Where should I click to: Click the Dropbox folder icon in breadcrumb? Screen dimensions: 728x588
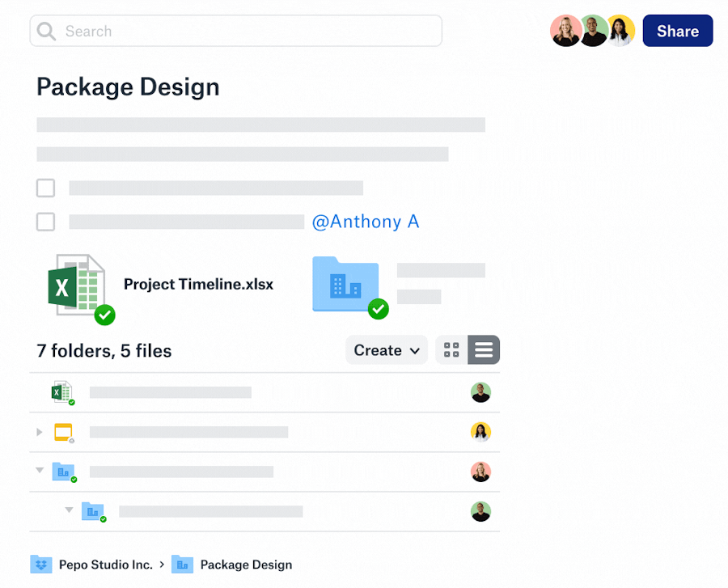[x=41, y=564]
